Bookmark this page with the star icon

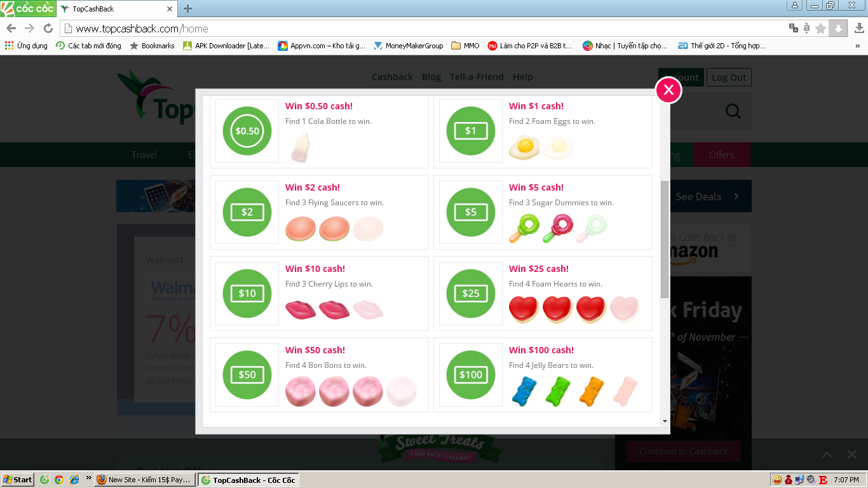pos(821,28)
